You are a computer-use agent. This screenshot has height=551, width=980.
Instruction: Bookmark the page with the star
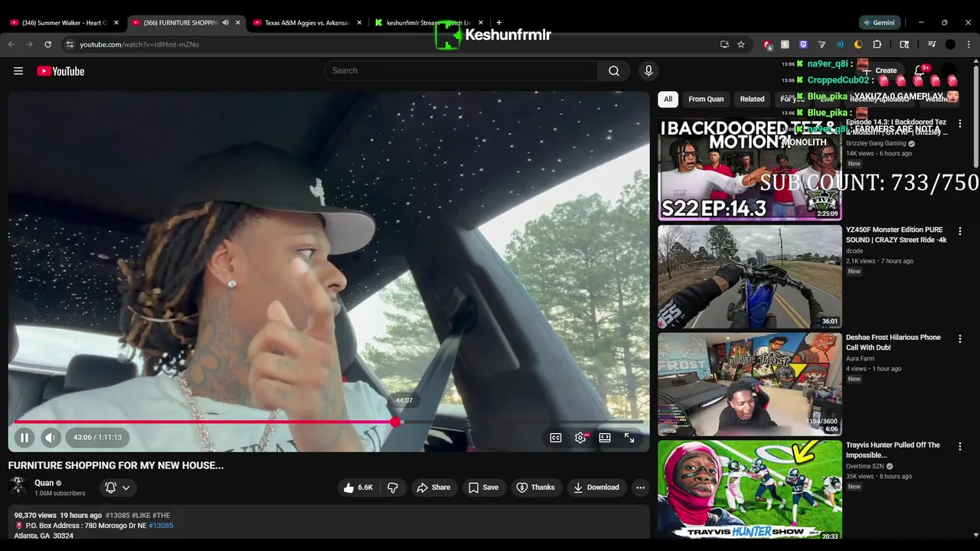click(x=741, y=44)
